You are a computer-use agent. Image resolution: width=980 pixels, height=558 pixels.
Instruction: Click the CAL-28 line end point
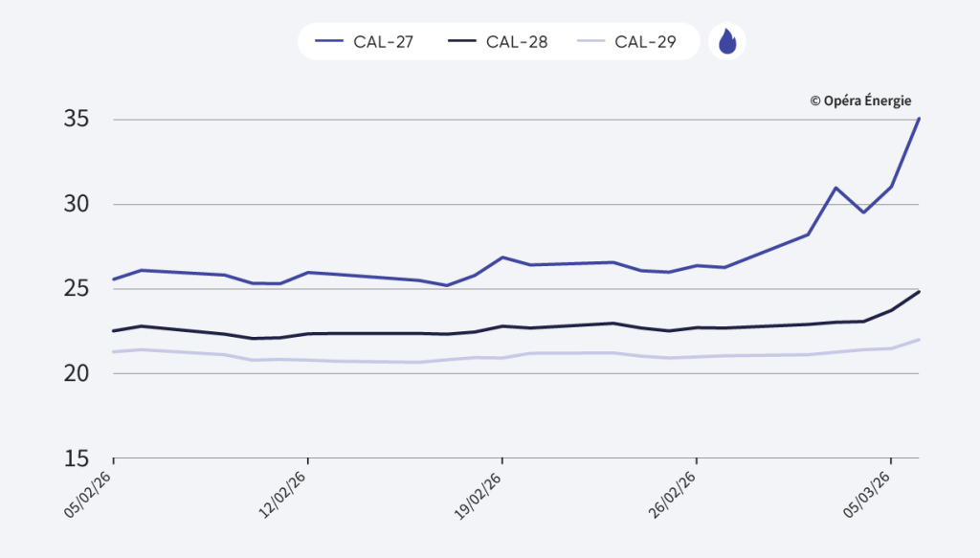point(919,291)
